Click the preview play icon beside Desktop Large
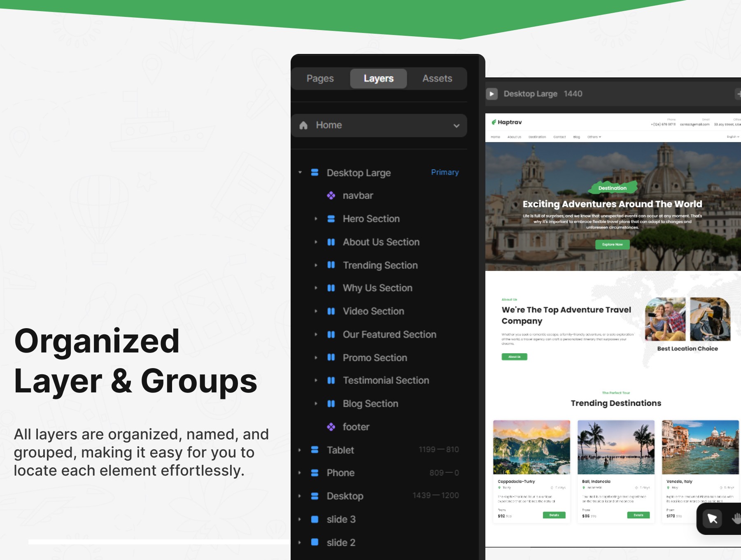The image size is (741, 560). pyautogui.click(x=492, y=94)
